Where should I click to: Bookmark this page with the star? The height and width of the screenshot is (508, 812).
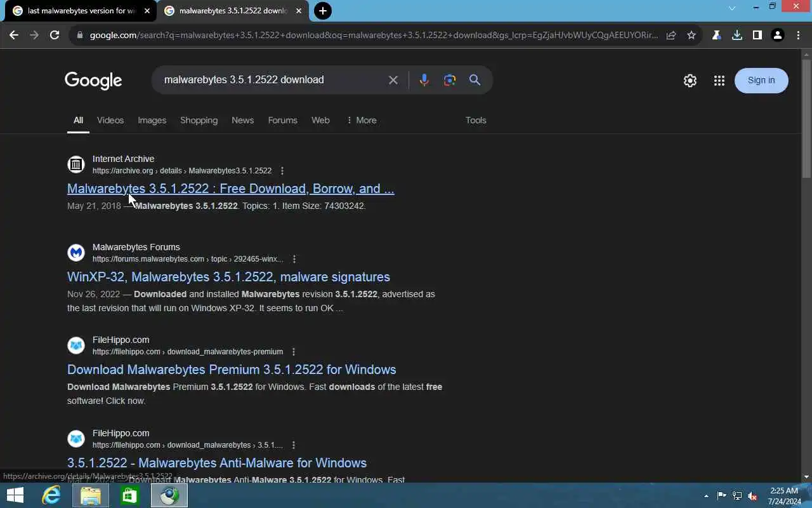[691, 36]
